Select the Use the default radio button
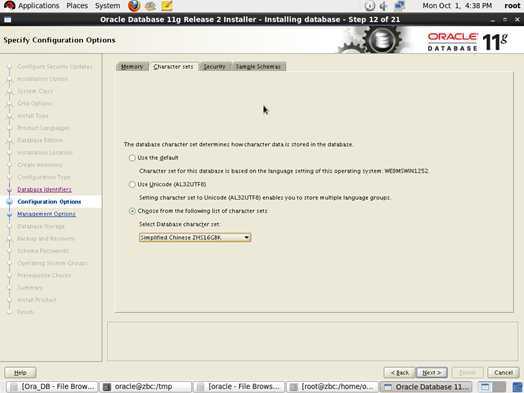This screenshot has height=393, width=524. (x=132, y=158)
